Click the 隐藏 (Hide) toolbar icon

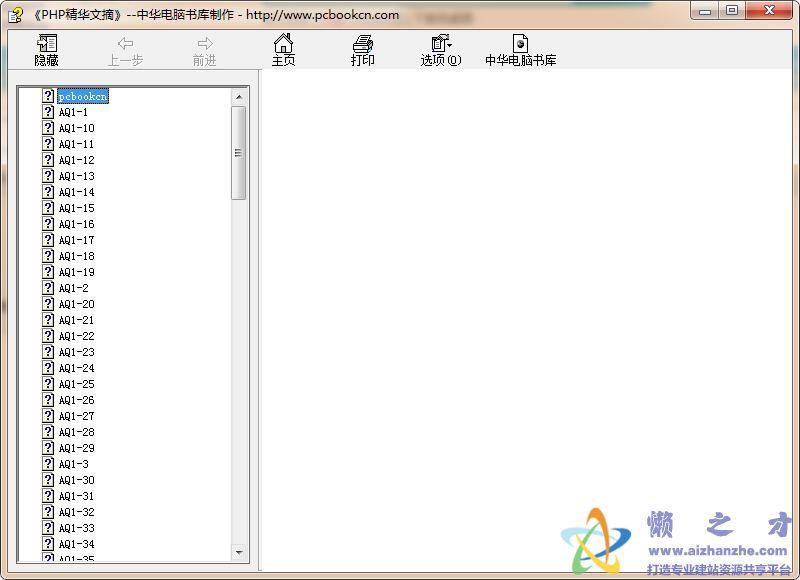(x=46, y=43)
